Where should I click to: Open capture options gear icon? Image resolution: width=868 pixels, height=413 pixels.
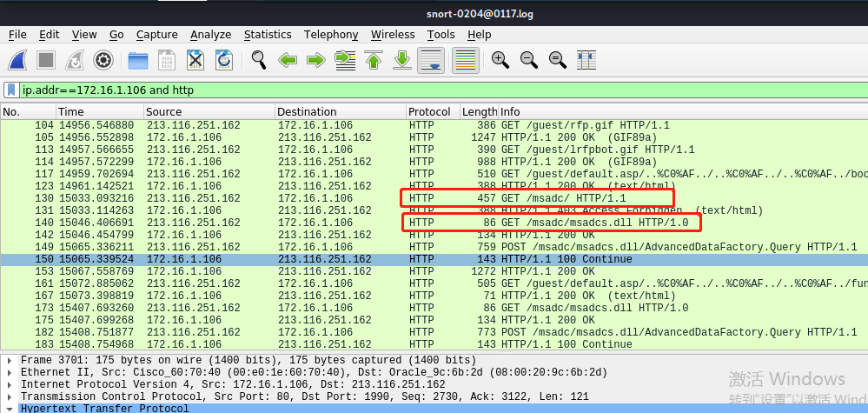click(103, 60)
